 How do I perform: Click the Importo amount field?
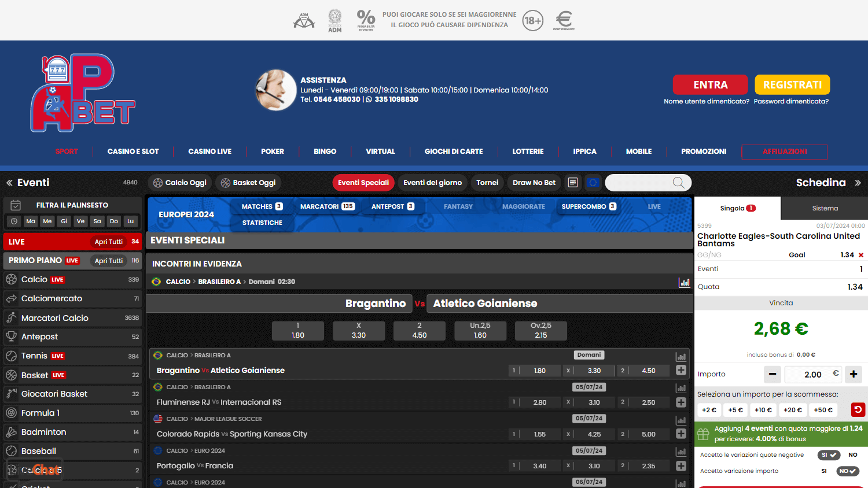(813, 375)
